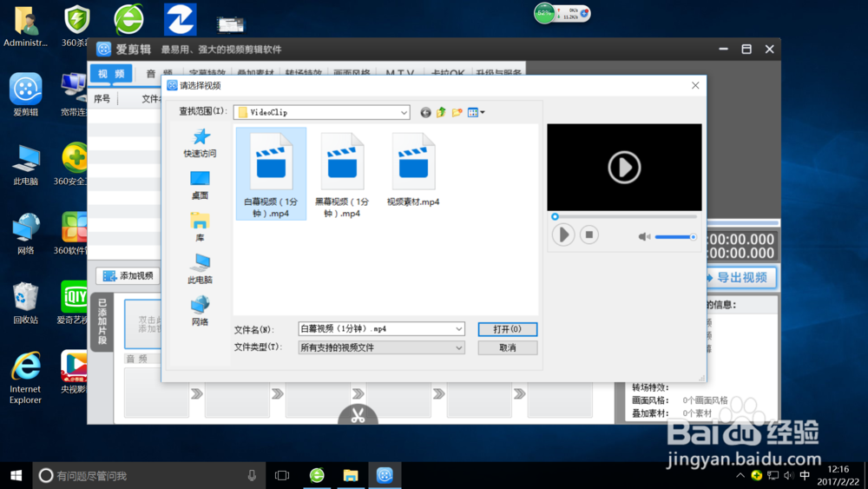Open the 爱奇艺 desktop icon
This screenshot has height=489, width=868.
click(x=74, y=303)
